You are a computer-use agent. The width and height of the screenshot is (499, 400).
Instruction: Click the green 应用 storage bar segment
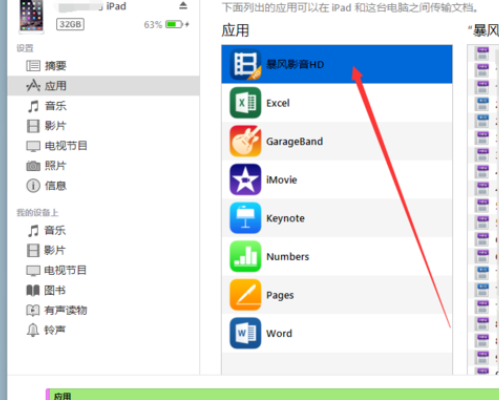tap(274, 394)
